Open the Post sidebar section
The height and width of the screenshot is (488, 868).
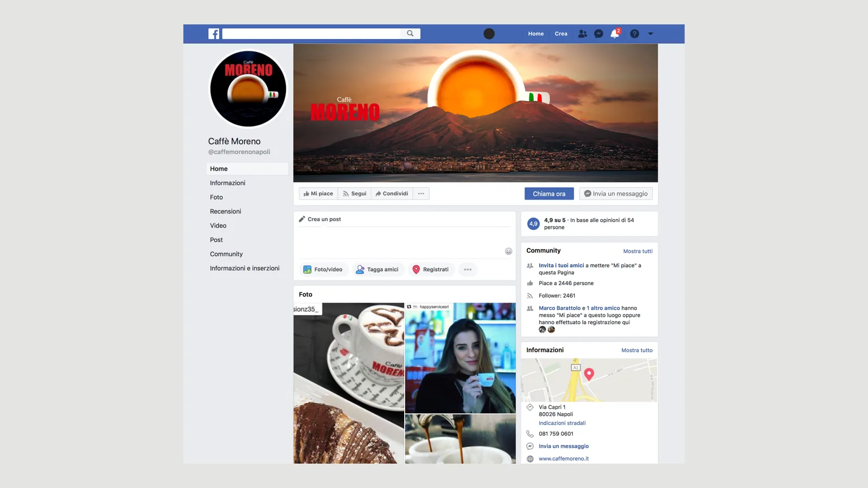[x=216, y=240]
